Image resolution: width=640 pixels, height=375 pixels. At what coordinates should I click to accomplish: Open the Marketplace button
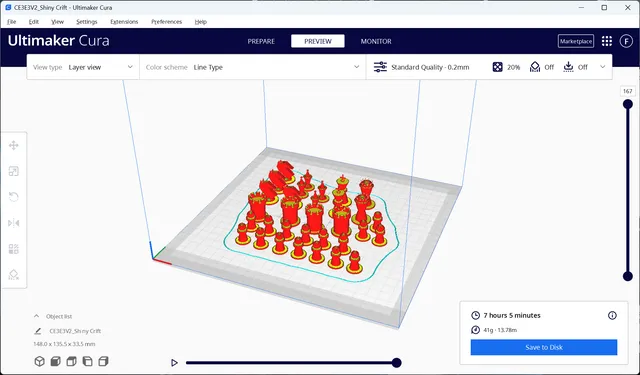(576, 41)
